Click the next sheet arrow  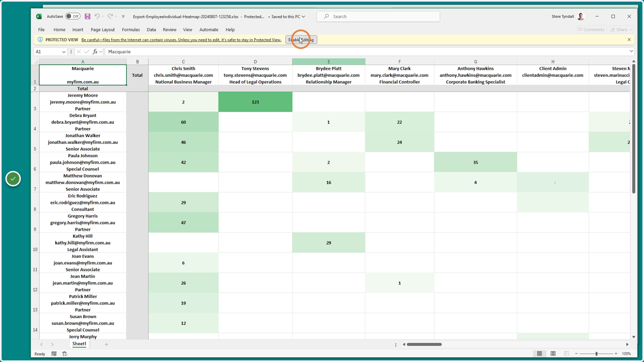tap(52, 344)
